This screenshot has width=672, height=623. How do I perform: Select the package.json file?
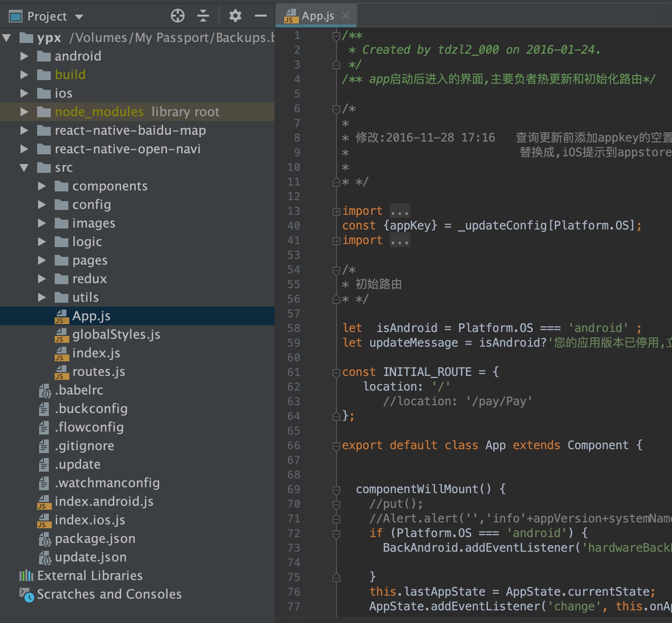pyautogui.click(x=137, y=539)
